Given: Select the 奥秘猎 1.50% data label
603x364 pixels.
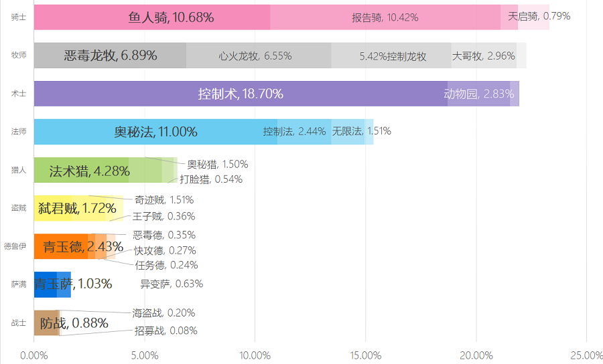Looking at the screenshot, I should tap(218, 164).
